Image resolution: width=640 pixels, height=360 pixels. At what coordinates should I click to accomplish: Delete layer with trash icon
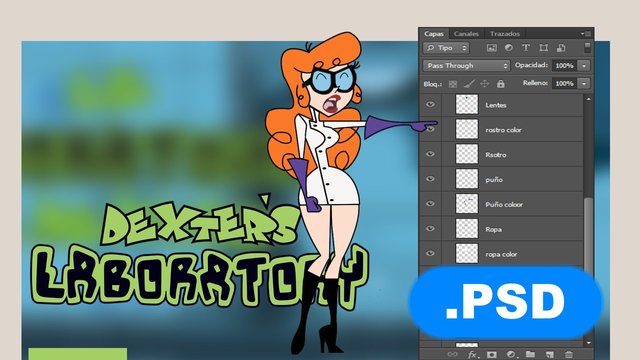(569, 354)
